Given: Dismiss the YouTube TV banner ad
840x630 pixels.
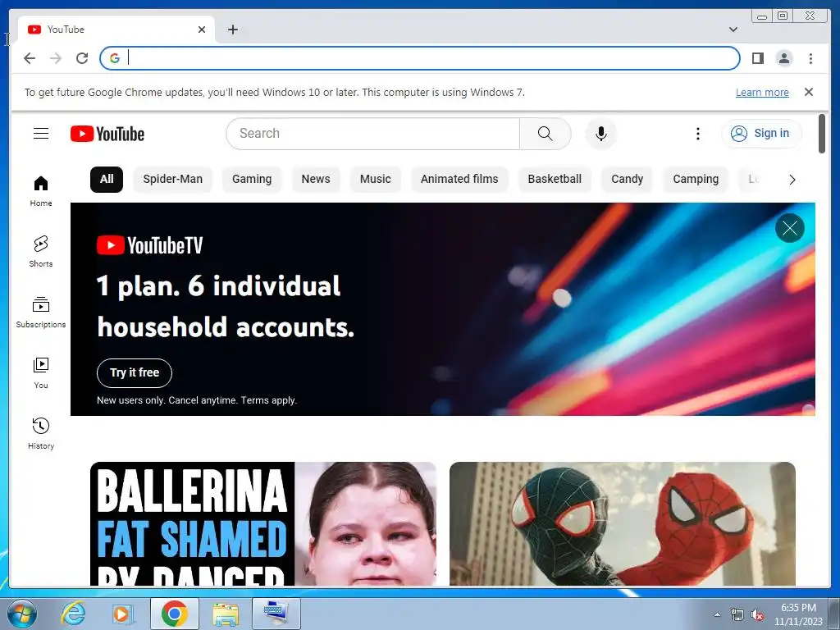Looking at the screenshot, I should point(790,228).
